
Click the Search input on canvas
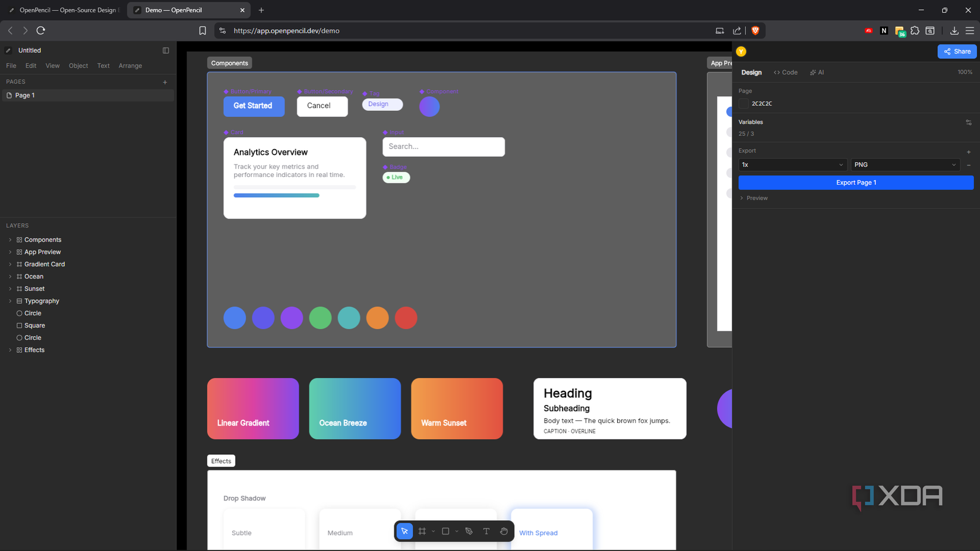coord(444,147)
